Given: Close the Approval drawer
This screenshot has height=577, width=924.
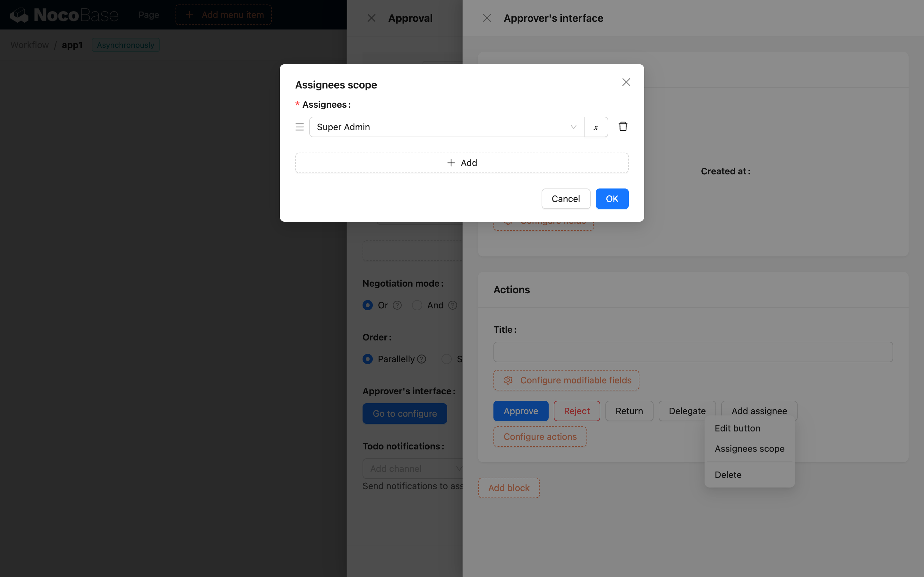Looking at the screenshot, I should coord(371,18).
